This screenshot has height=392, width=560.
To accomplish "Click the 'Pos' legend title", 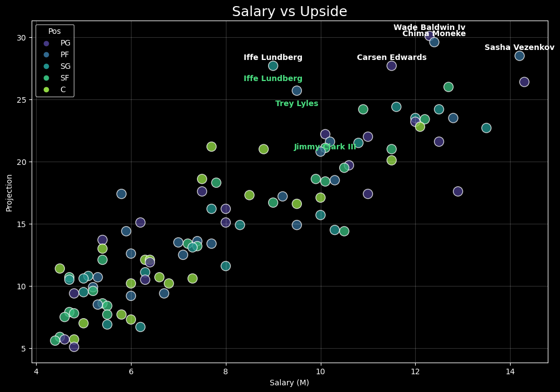I will pyautogui.click(x=54, y=32).
